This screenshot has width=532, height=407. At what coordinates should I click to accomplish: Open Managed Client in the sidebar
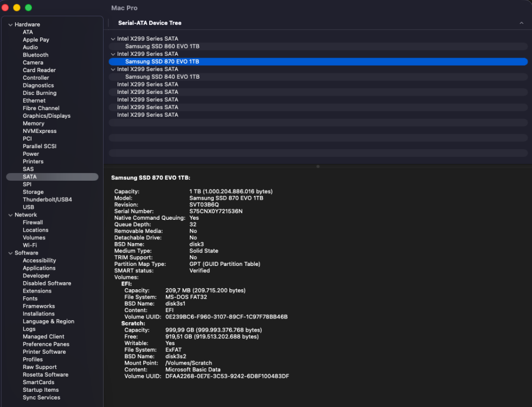tap(43, 336)
